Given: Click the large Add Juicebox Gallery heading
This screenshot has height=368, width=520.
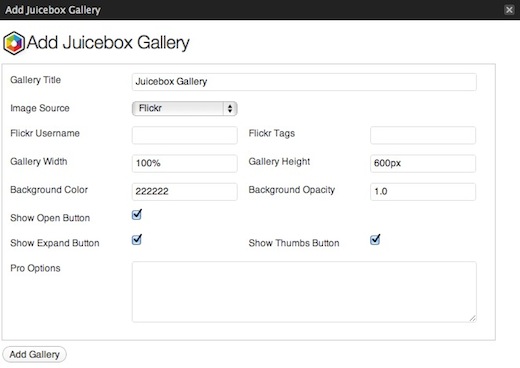Looking at the screenshot, I should coord(108,43).
